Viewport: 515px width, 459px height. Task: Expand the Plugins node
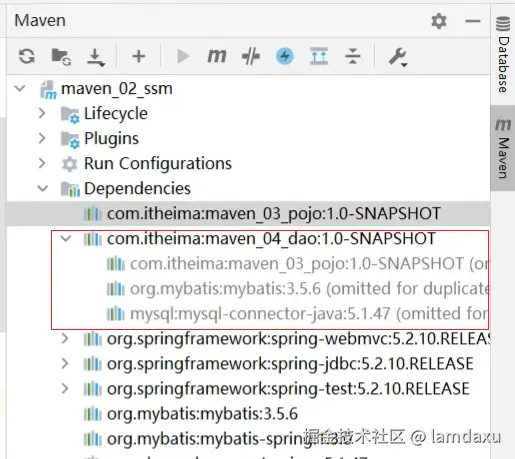(42, 138)
